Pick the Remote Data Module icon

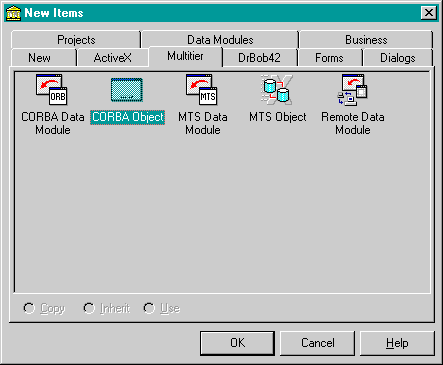click(x=352, y=90)
